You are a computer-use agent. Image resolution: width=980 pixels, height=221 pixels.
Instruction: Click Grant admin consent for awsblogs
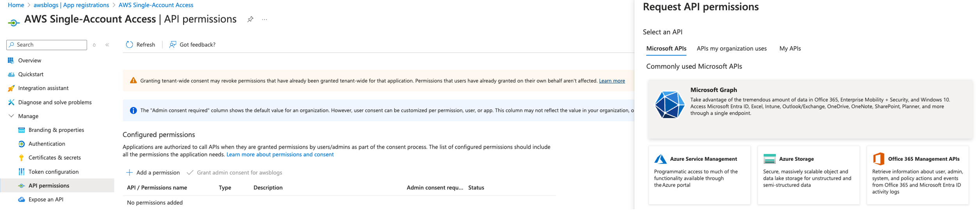click(x=234, y=172)
